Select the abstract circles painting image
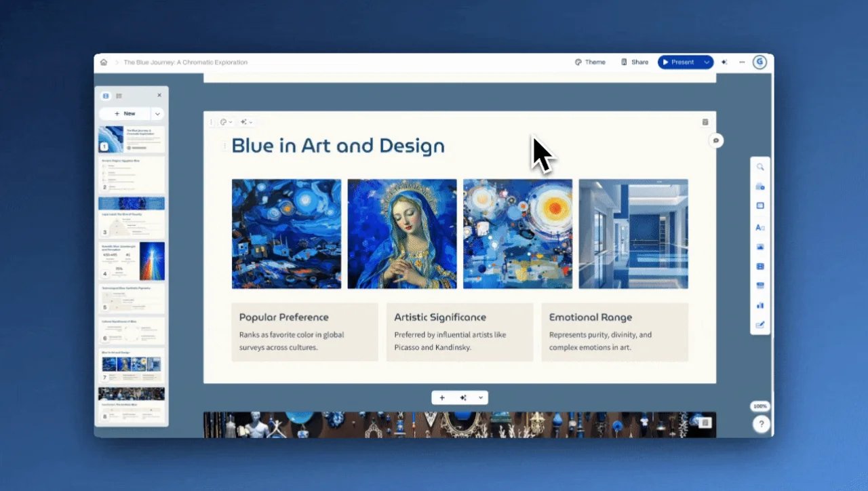Screen dimensions: 868x491 pyautogui.click(x=517, y=234)
